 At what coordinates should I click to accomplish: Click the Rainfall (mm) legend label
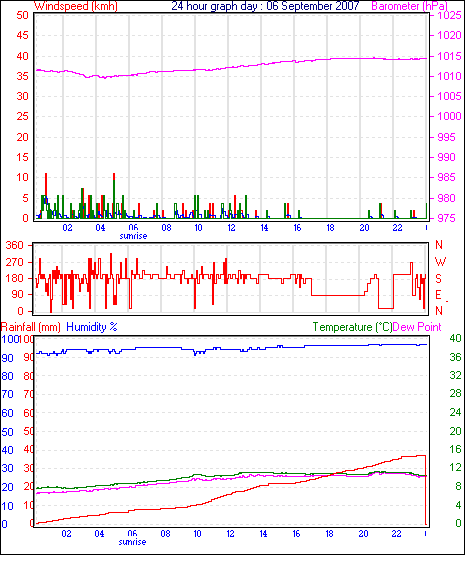point(31,327)
